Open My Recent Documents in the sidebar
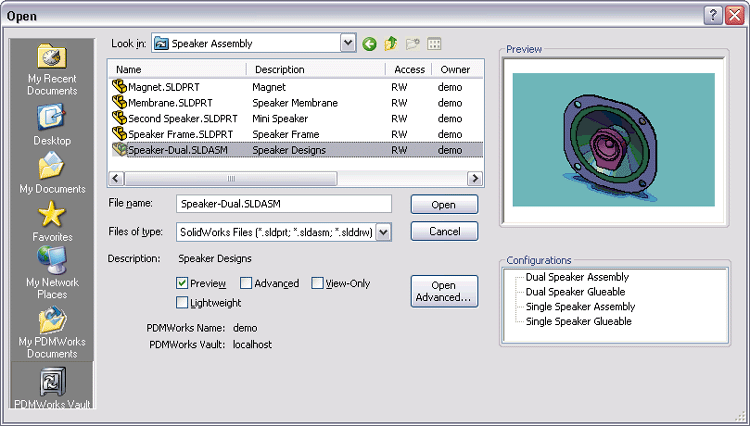The height and width of the screenshot is (426, 750). tap(52, 70)
